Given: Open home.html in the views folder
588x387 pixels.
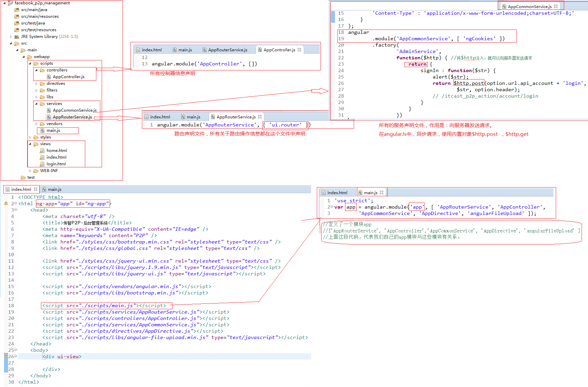Looking at the screenshot, I should (57, 151).
